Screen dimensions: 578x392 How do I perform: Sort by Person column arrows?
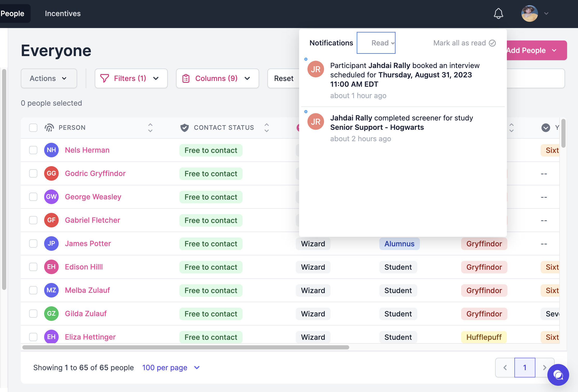[x=150, y=128]
